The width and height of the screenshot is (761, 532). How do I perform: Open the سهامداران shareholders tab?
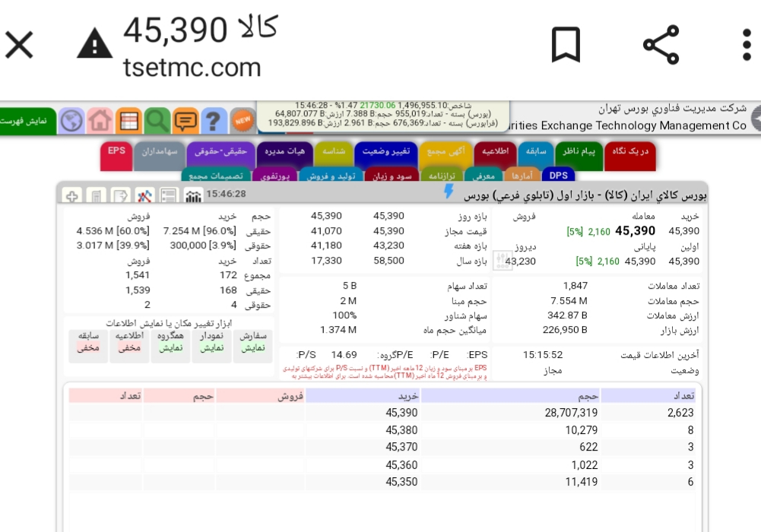[x=160, y=154]
